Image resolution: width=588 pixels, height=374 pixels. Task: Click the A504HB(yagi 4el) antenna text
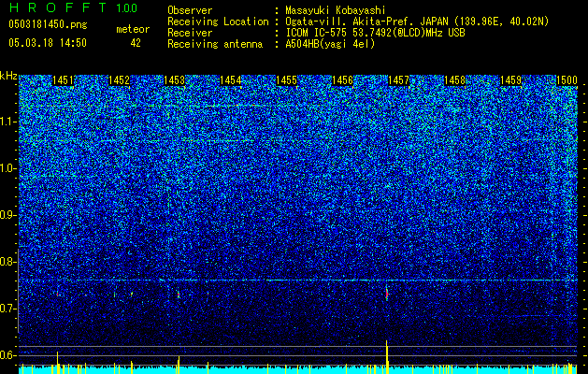point(330,44)
